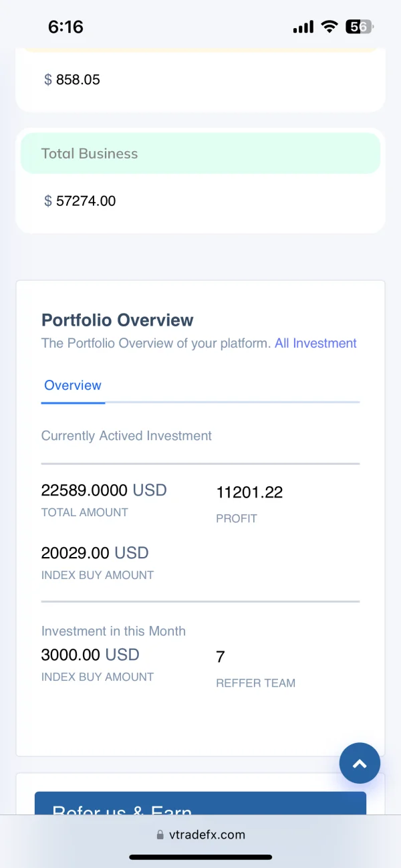Tap the $ 57274.00 total business value
This screenshot has height=868, width=401.
[x=80, y=201]
